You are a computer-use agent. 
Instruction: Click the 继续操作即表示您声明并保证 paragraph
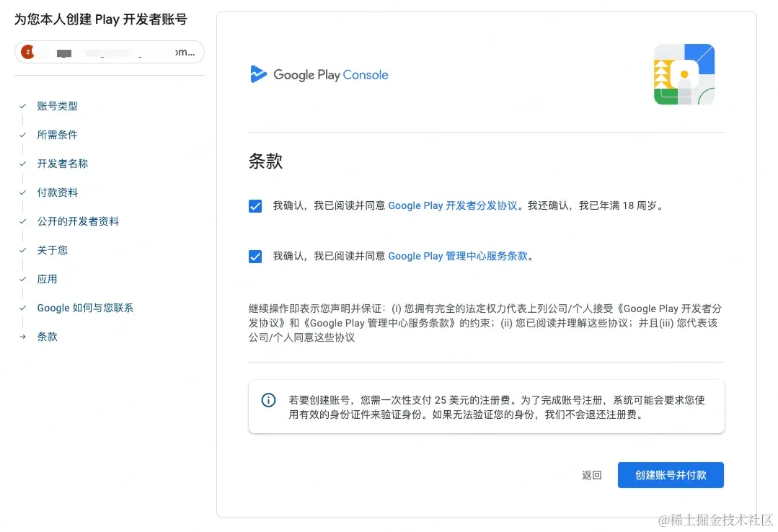[485, 323]
